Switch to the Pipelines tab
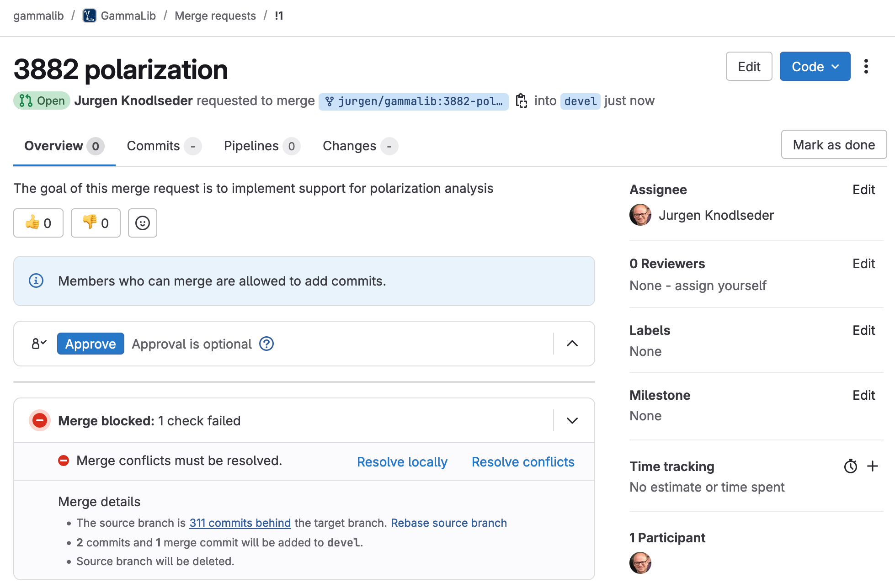Screen dimensions: 895x588 pos(250,146)
